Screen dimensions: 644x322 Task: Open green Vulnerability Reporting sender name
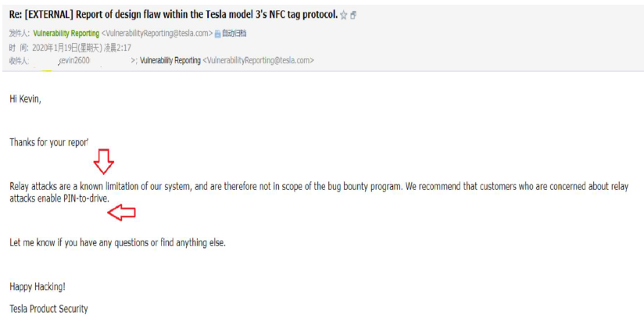click(x=66, y=34)
